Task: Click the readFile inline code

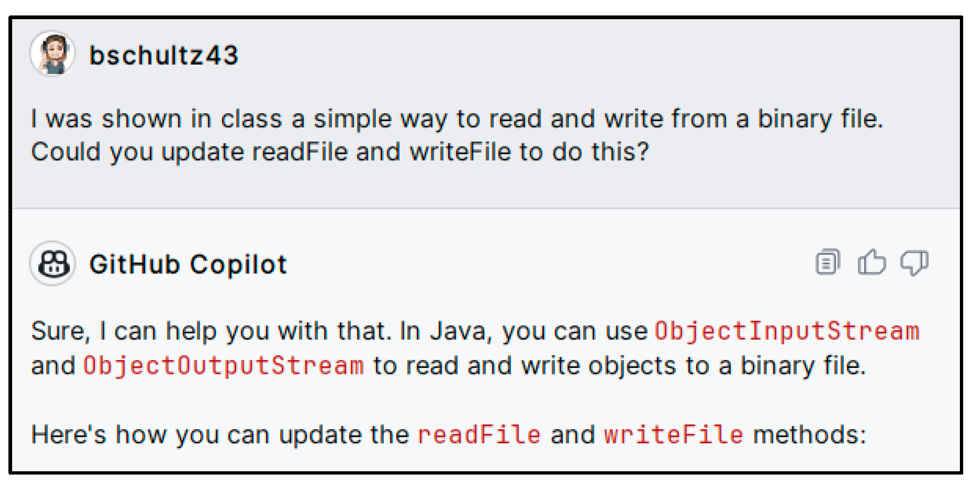Action: point(479,434)
